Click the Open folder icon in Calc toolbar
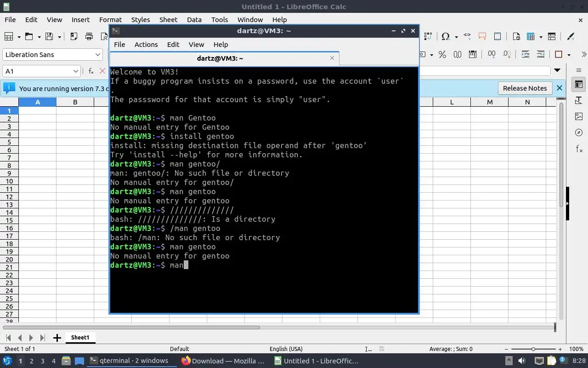Screen dimensions: 588x368 [29, 36]
